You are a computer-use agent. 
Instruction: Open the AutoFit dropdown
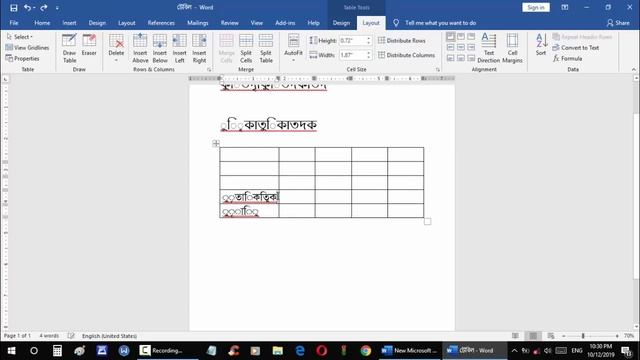(x=293, y=48)
